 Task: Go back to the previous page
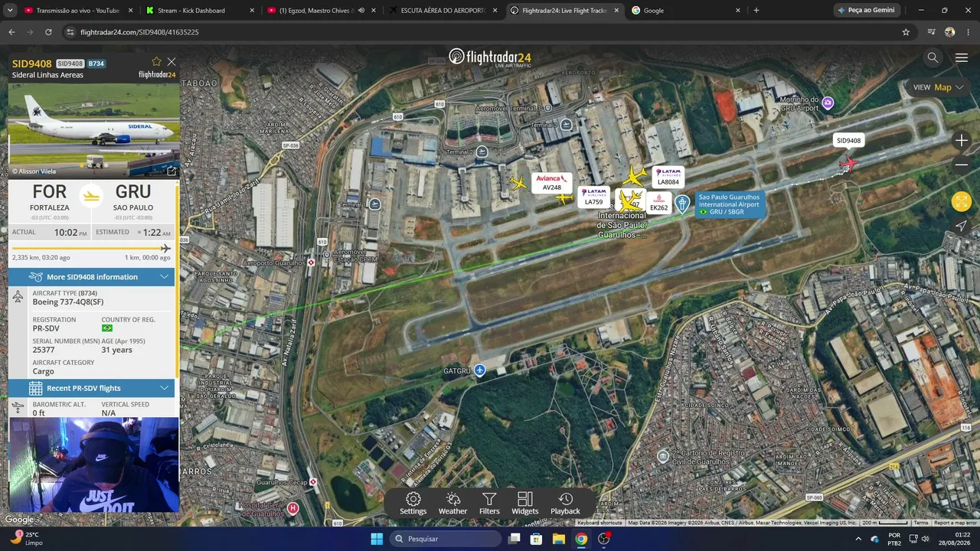pos(11,32)
